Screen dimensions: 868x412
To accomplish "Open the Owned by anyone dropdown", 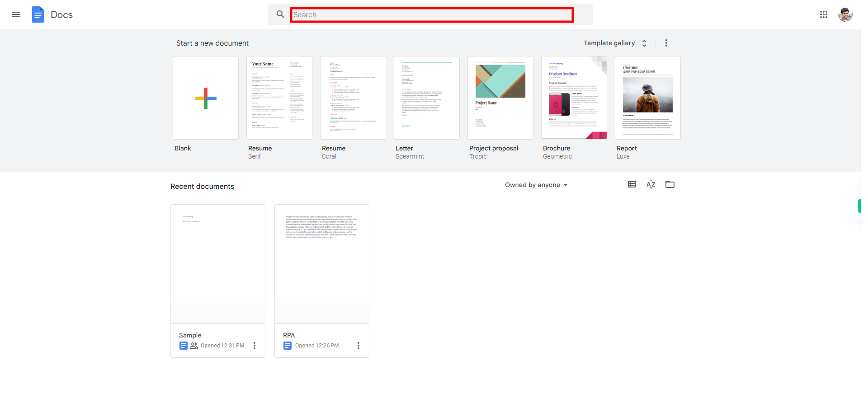I will tap(536, 185).
